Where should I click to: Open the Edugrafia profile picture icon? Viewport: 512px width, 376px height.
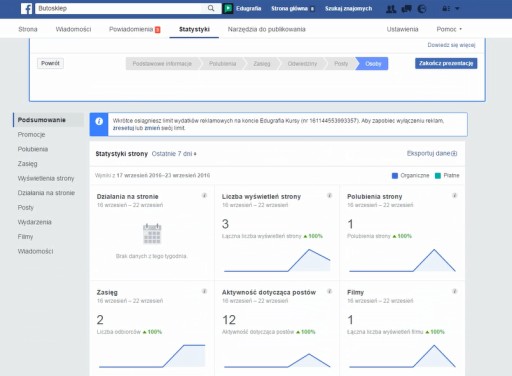tap(228, 8)
